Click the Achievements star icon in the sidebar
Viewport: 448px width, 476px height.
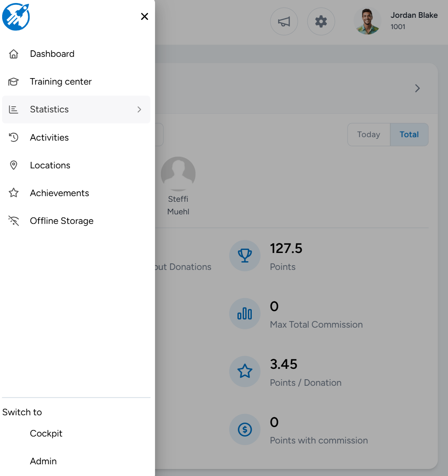click(13, 193)
